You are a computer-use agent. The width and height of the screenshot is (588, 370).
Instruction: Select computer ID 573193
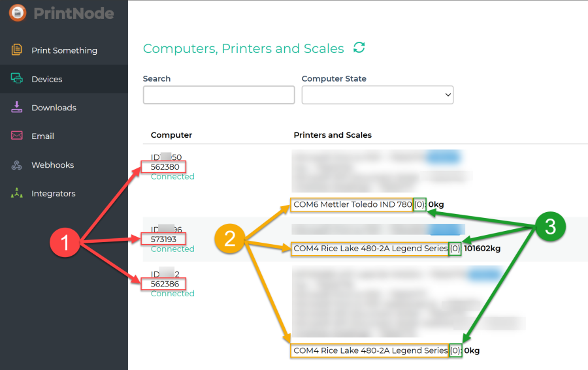[165, 239]
